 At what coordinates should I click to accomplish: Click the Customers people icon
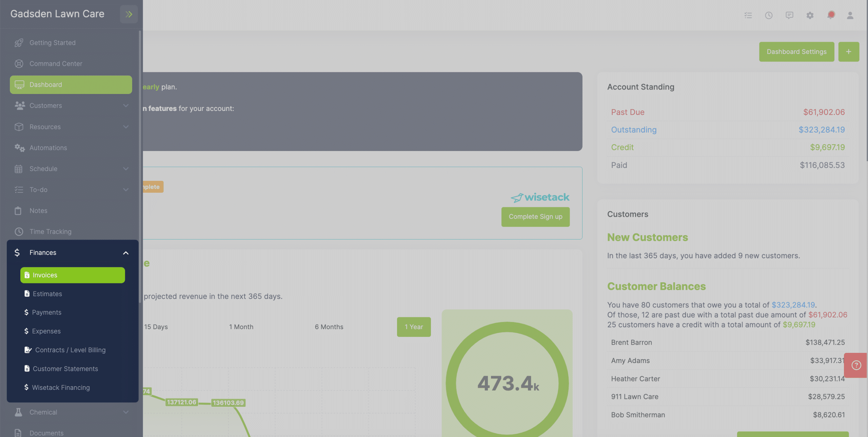pos(20,106)
